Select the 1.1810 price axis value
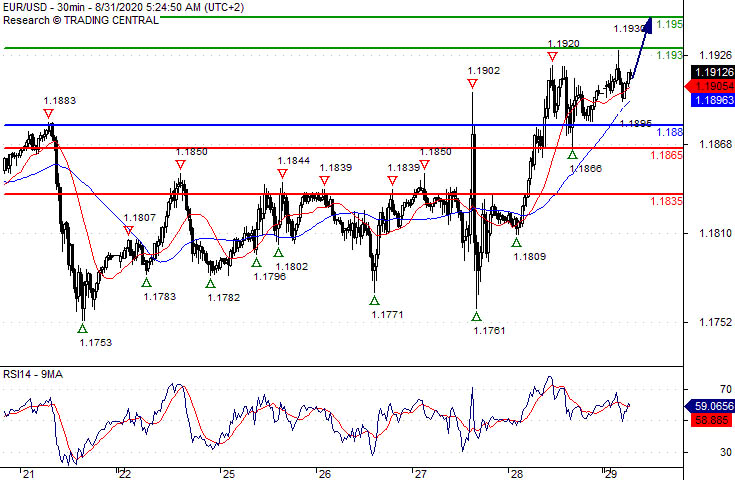The height and width of the screenshot is (480, 735). tap(715, 233)
